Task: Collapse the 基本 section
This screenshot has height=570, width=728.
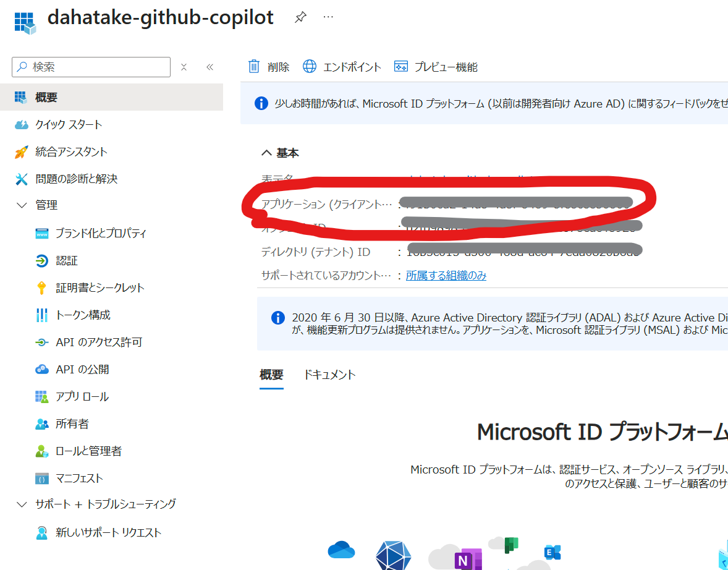Action: [266, 152]
